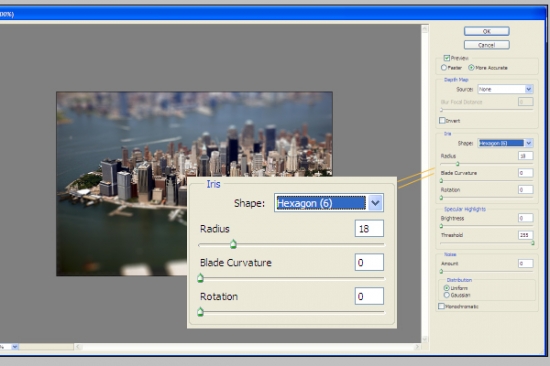Viewport: 550px width, 366px height.
Task: Click preview horizontal scrollbar left arrow
Action: [x=78, y=347]
